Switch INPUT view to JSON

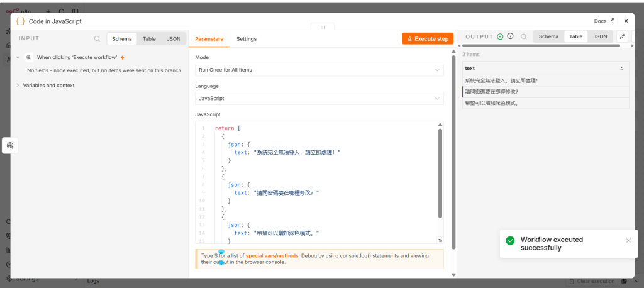click(x=174, y=39)
